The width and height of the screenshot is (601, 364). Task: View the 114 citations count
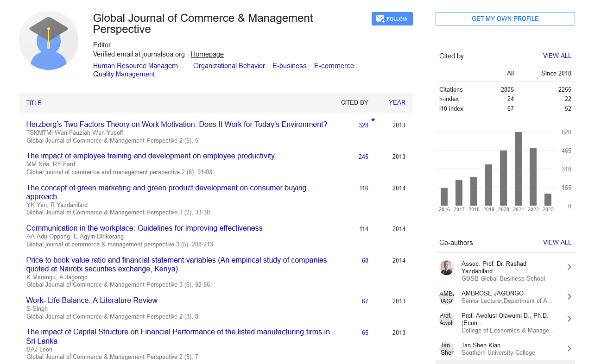[364, 229]
